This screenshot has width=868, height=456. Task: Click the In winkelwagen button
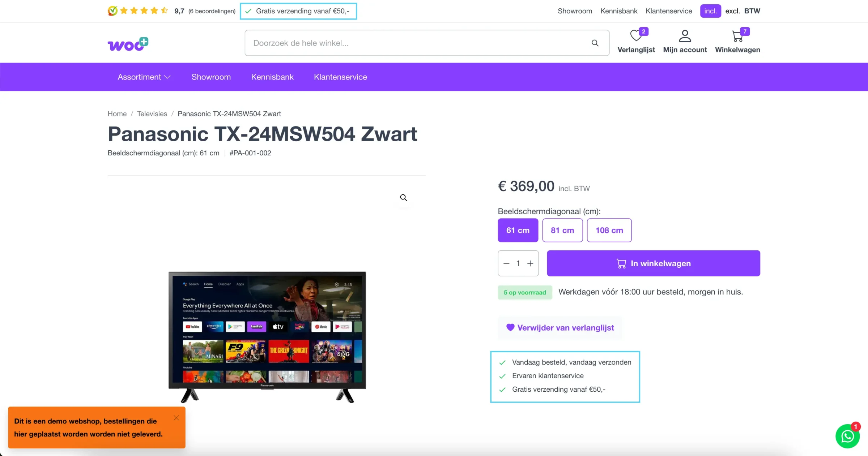pos(653,263)
